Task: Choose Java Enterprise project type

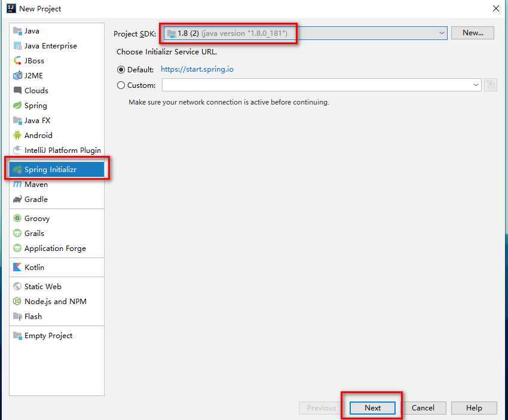Action: [57, 45]
